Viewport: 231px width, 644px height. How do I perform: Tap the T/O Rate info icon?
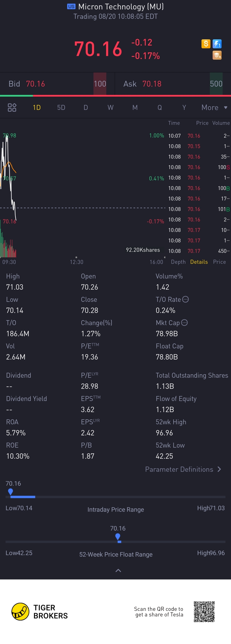click(185, 299)
